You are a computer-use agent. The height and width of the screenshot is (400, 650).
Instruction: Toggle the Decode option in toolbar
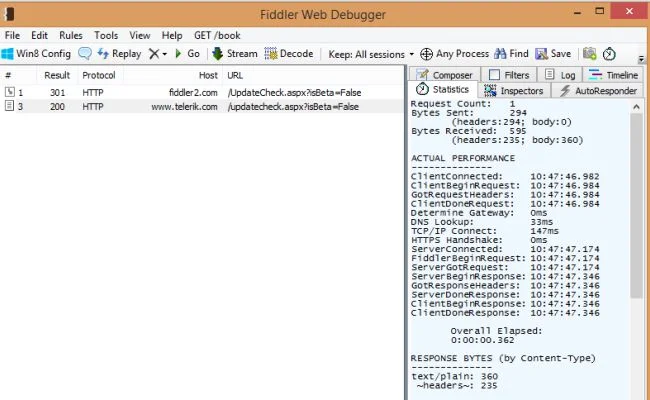289,54
